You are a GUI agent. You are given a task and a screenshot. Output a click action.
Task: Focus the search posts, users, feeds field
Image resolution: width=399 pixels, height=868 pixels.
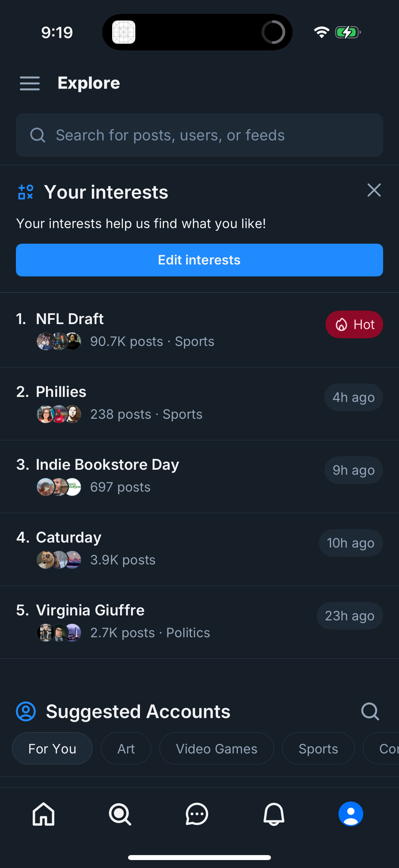coord(199,135)
